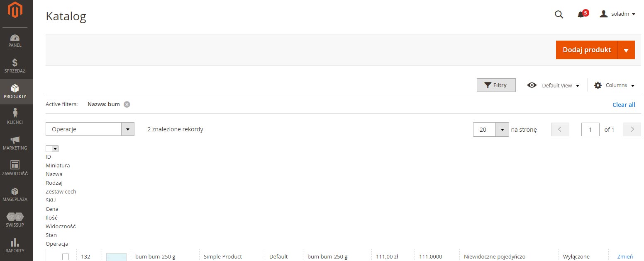Open the global search magnifier icon
The height and width of the screenshot is (261, 644).
pyautogui.click(x=559, y=14)
